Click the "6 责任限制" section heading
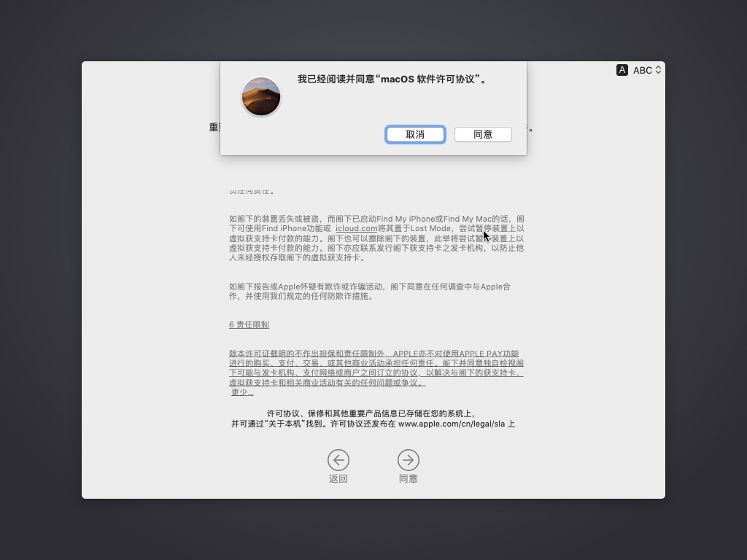 pyautogui.click(x=249, y=324)
